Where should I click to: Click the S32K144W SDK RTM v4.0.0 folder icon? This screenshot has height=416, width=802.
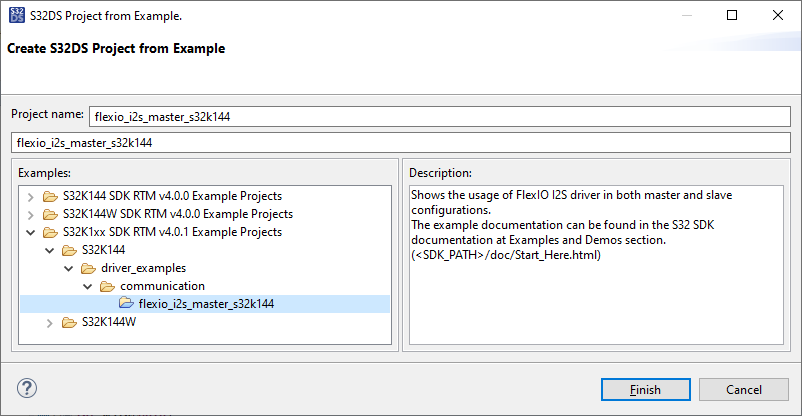tap(50, 214)
